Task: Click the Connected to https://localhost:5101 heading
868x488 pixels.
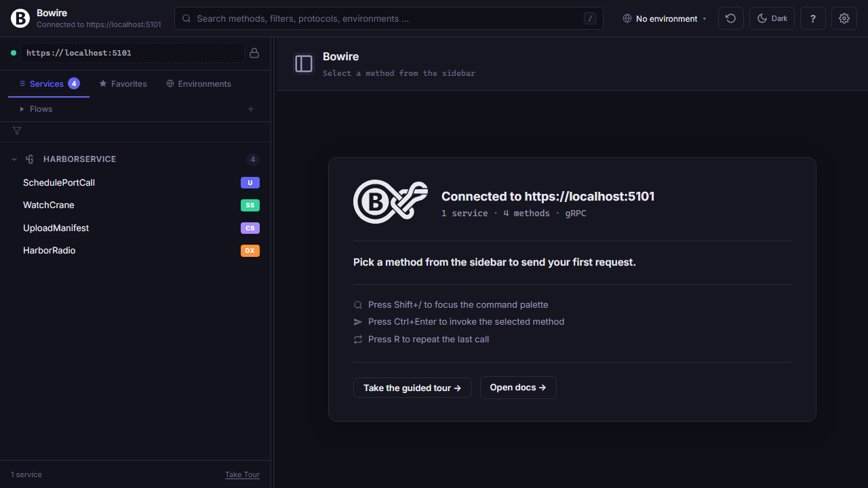Action: (548, 197)
